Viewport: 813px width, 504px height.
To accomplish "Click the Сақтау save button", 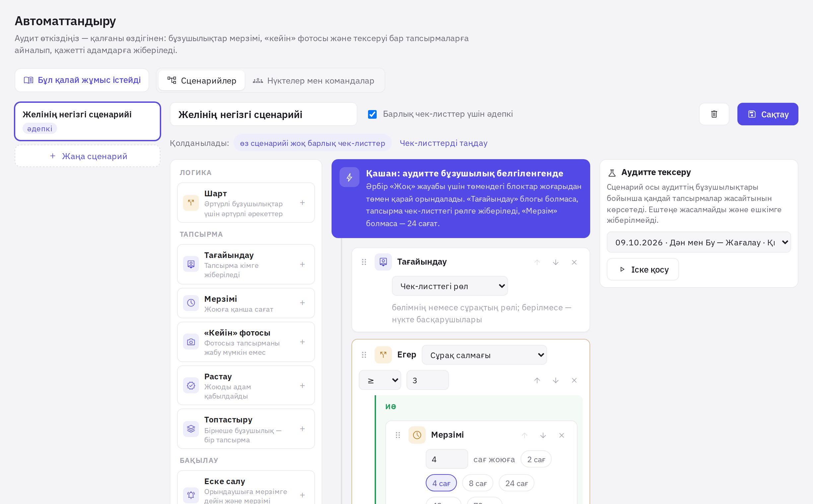I will click(x=767, y=114).
